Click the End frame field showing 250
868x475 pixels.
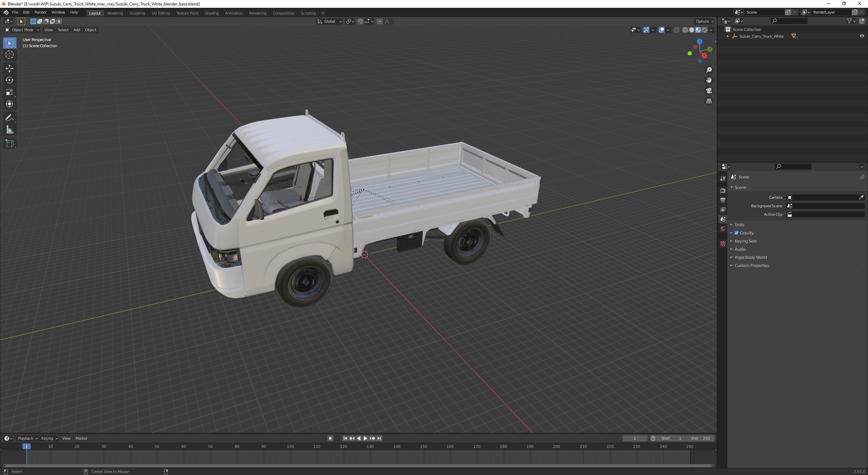pyautogui.click(x=701, y=438)
